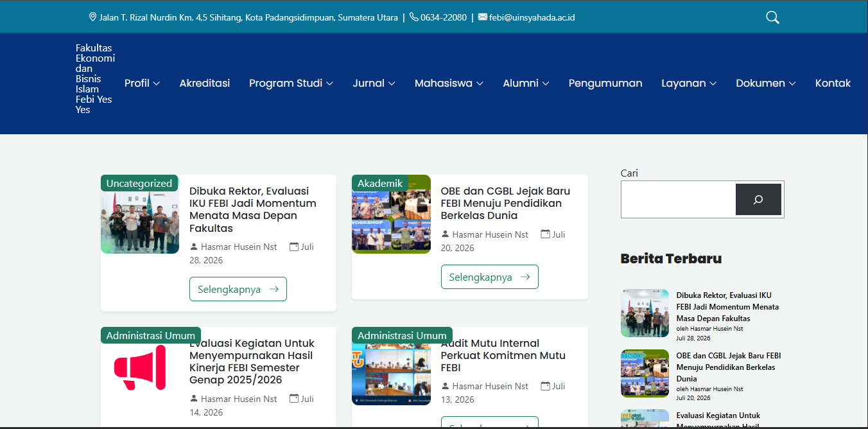868x429 pixels.
Task: Expand the Jurnal menu
Action: [x=374, y=83]
